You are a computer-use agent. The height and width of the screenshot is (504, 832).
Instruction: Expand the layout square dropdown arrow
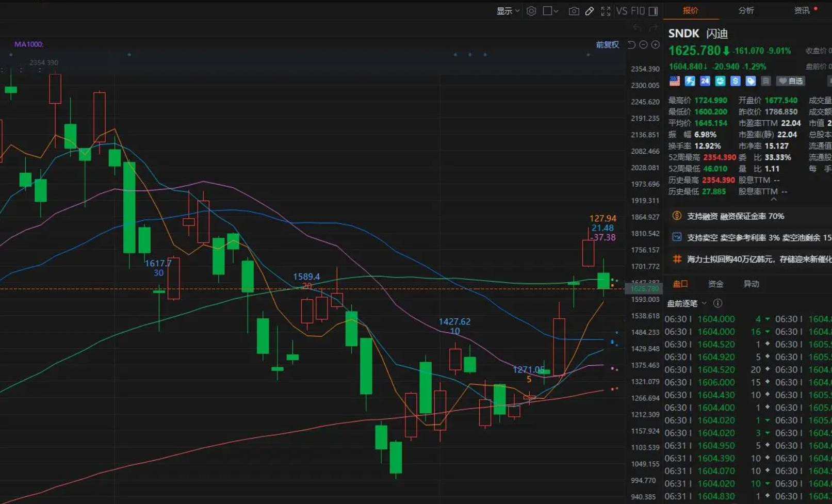click(556, 11)
